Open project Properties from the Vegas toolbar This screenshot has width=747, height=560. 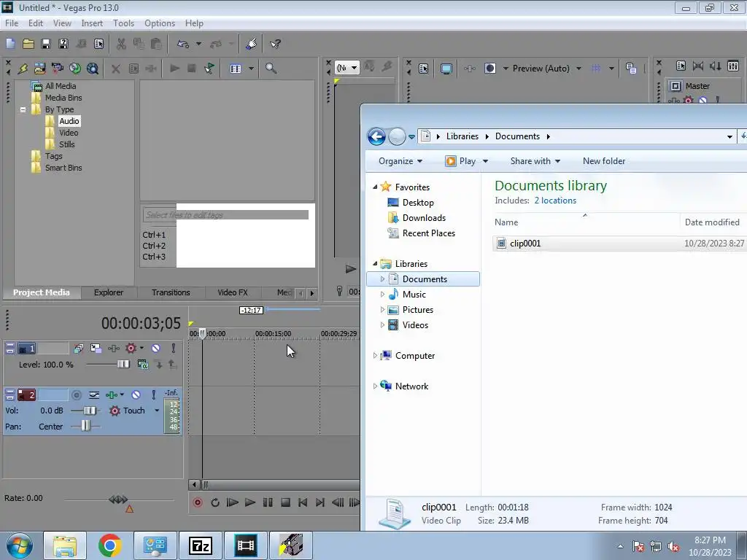pyautogui.click(x=98, y=44)
